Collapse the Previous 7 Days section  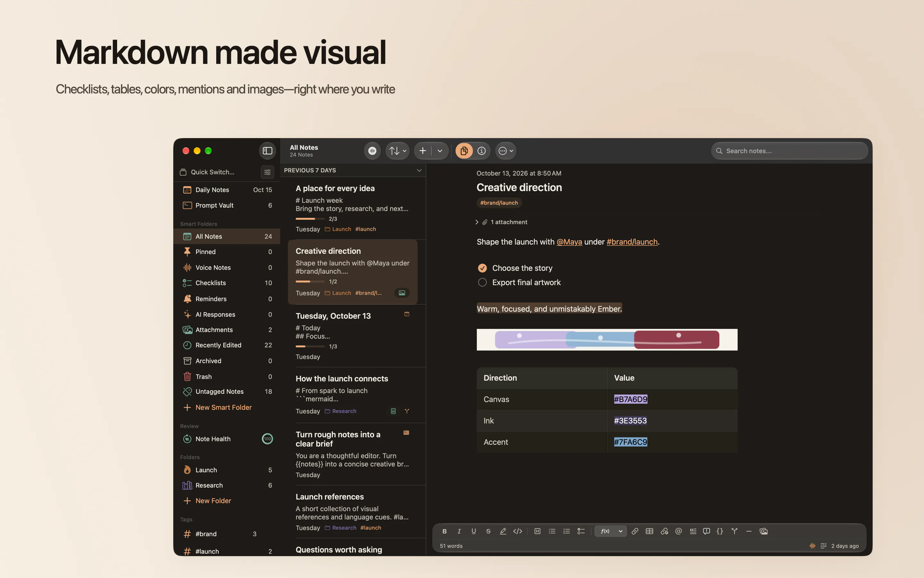pyautogui.click(x=419, y=171)
